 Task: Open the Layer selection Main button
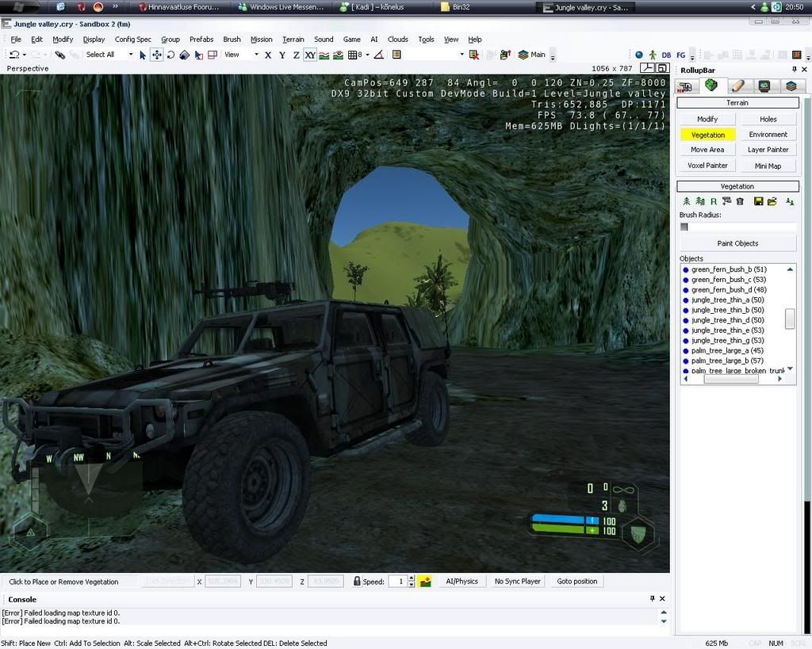[532, 55]
